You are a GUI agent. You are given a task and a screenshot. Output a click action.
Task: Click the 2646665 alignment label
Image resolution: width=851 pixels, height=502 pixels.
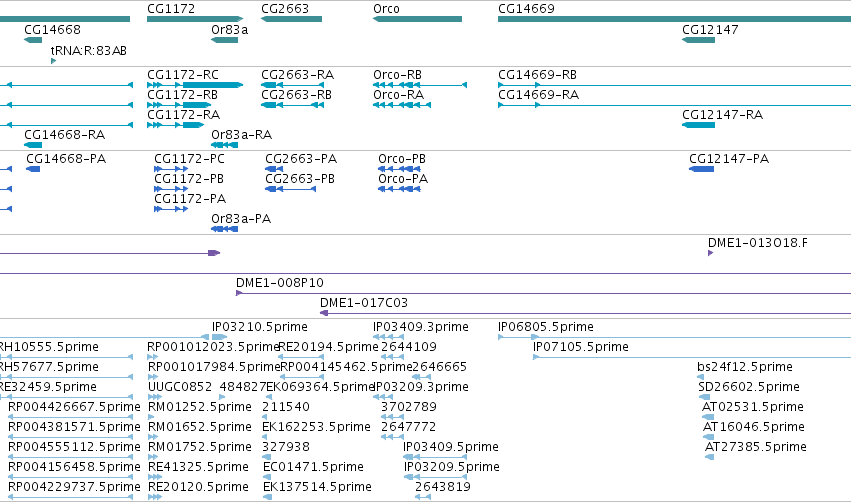[439, 367]
